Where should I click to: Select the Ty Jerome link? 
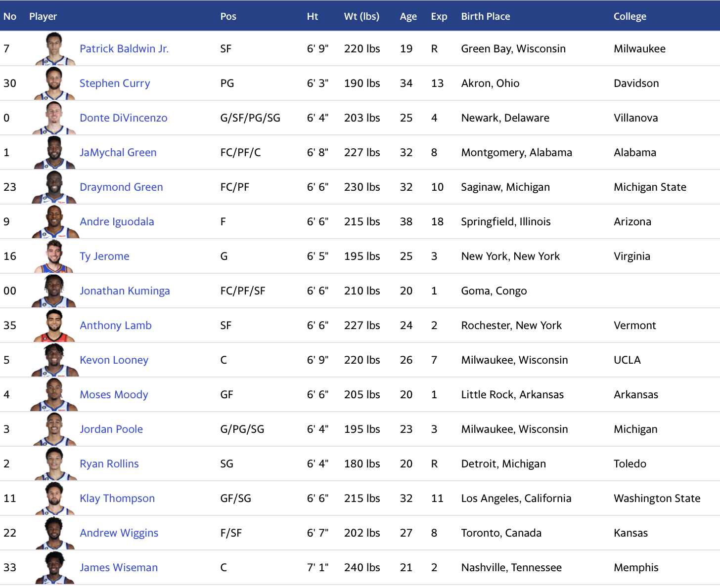tap(104, 256)
